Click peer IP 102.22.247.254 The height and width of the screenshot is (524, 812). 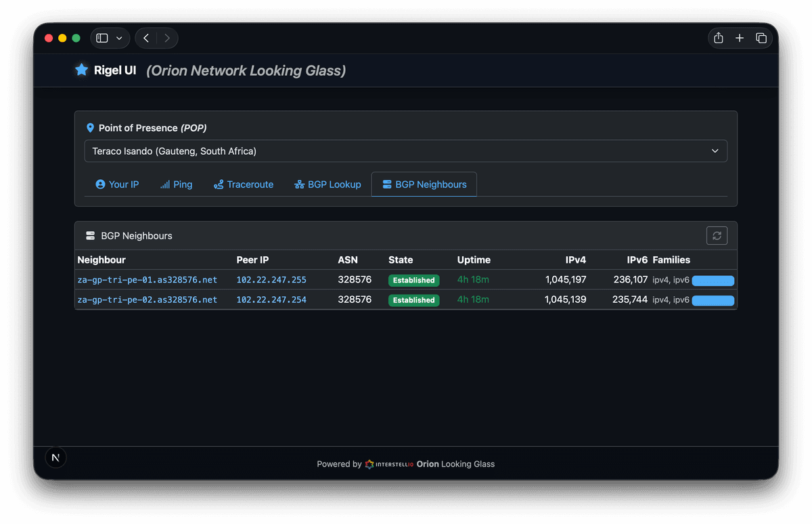coord(271,300)
